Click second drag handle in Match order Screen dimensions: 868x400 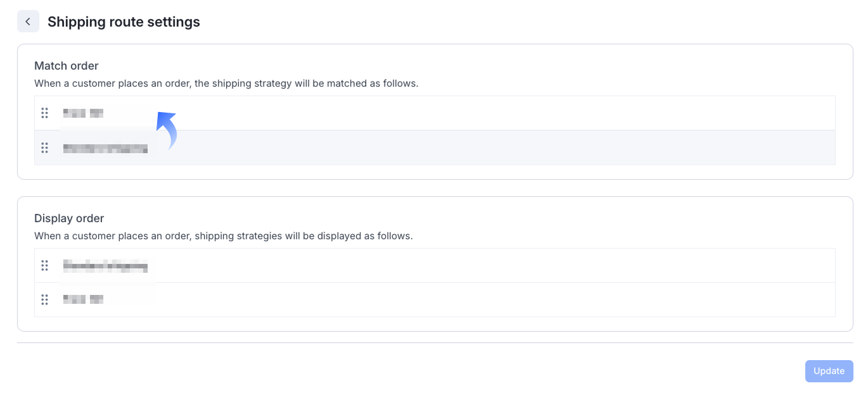pos(44,148)
